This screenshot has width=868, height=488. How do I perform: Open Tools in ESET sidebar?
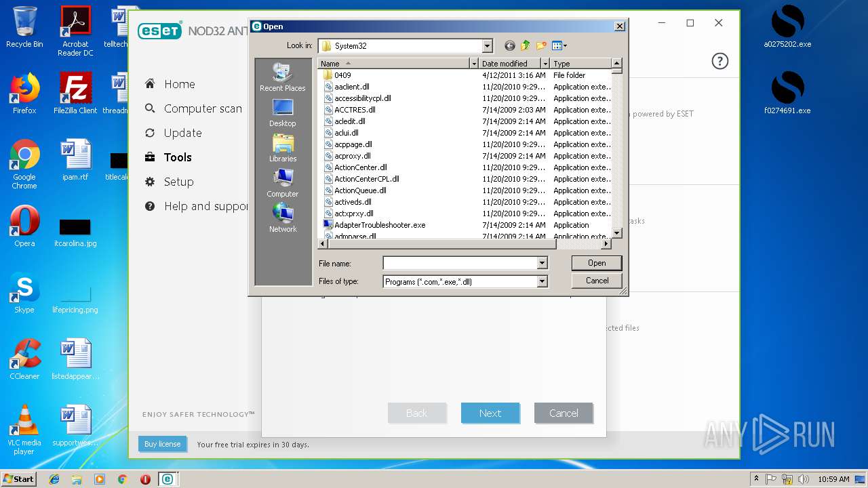click(x=178, y=157)
